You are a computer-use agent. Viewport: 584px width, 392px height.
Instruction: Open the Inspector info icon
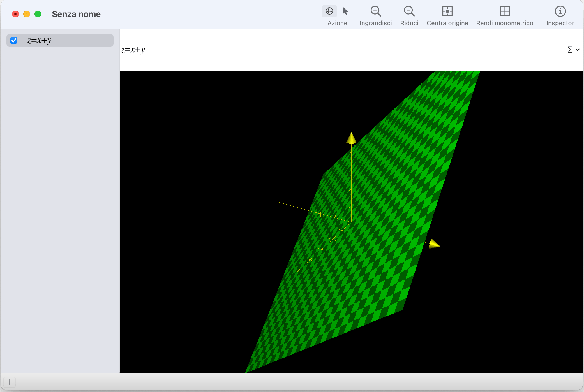(560, 11)
